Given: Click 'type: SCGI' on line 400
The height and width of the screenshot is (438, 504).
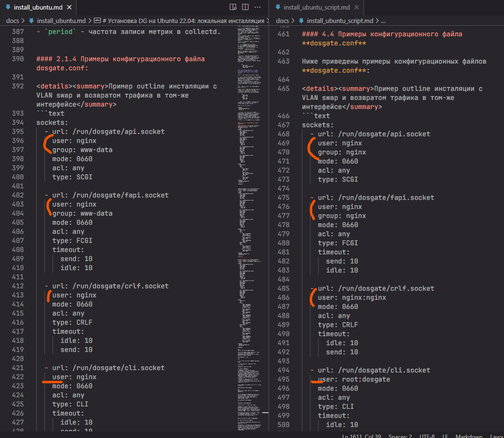Looking at the screenshot, I should pos(72,177).
